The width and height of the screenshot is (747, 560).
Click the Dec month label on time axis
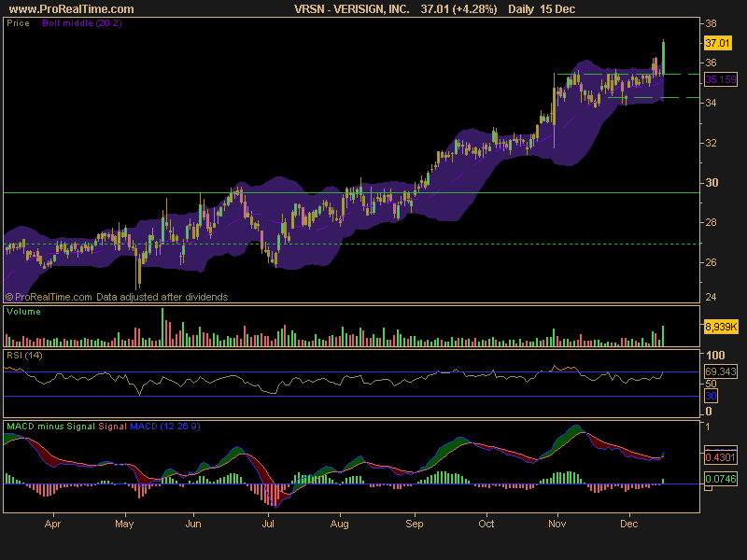pos(628,524)
